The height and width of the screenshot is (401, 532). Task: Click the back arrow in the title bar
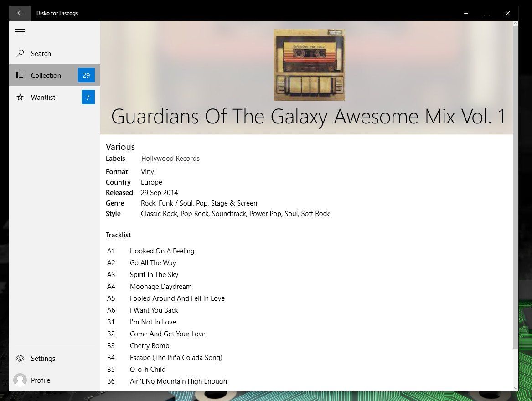pyautogui.click(x=20, y=13)
